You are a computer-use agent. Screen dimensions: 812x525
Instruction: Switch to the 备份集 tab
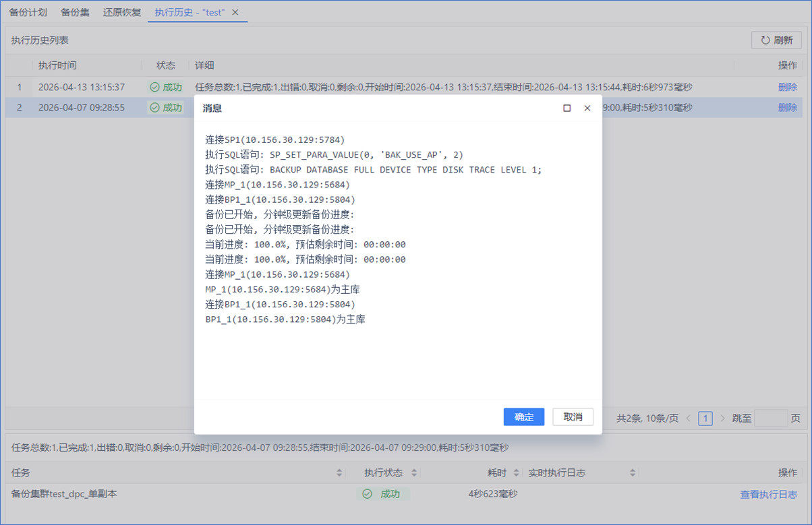[x=75, y=12]
